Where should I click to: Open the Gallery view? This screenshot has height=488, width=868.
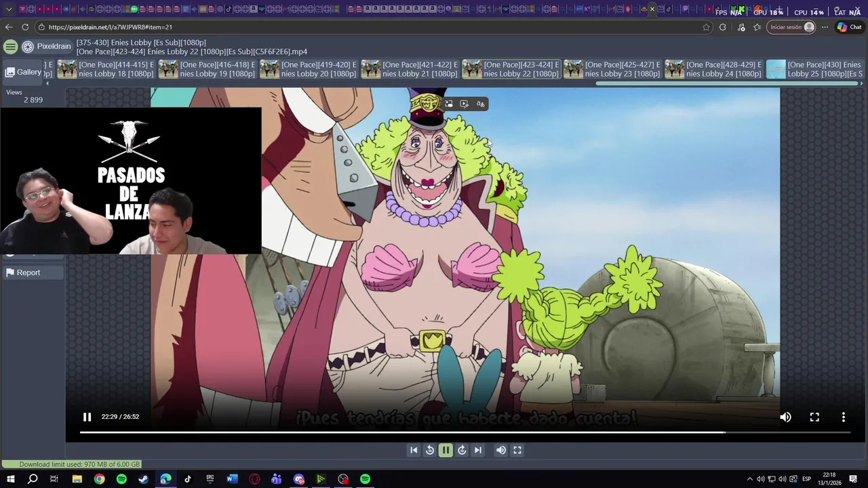tap(23, 72)
